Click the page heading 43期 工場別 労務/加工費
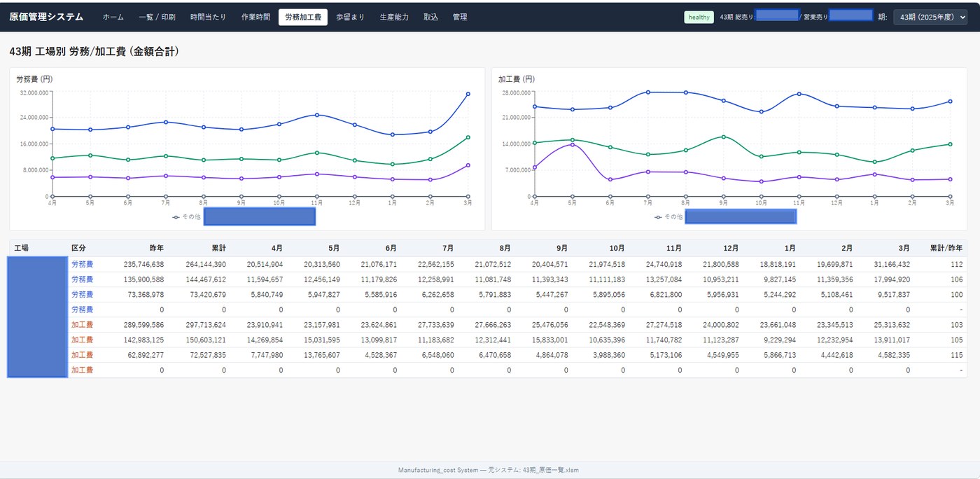This screenshot has height=479, width=980. 94,51
